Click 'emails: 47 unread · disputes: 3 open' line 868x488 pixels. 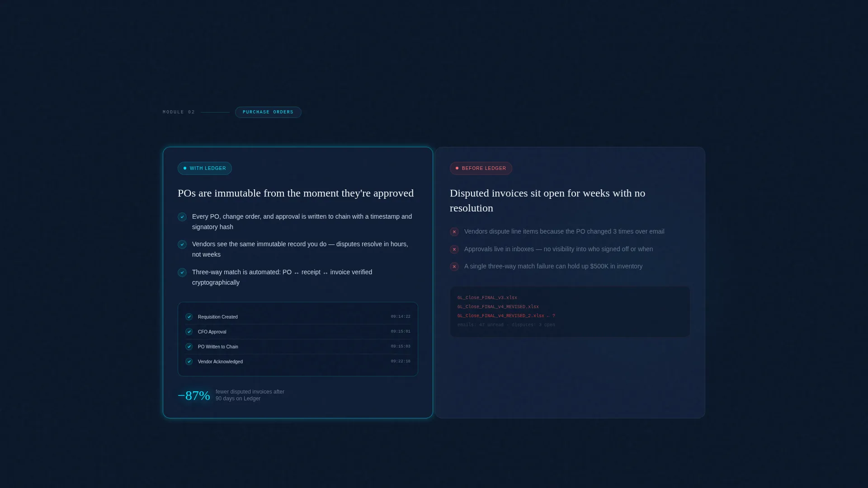click(506, 325)
